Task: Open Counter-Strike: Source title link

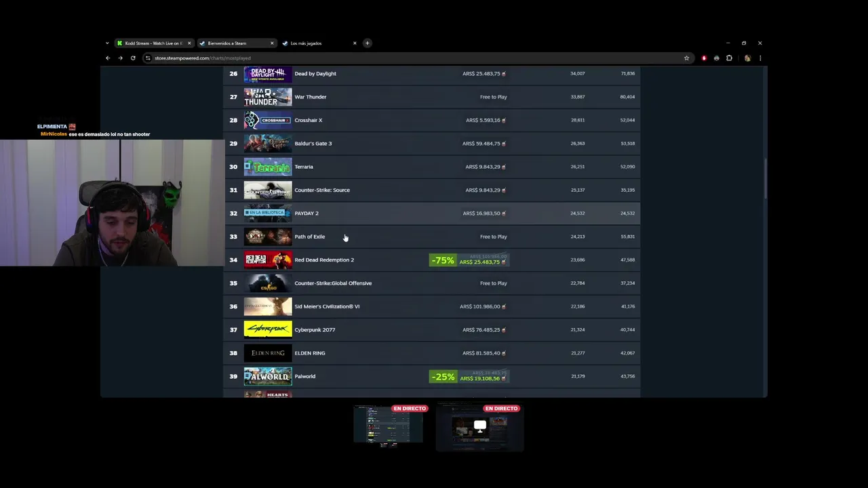Action: coord(322,190)
